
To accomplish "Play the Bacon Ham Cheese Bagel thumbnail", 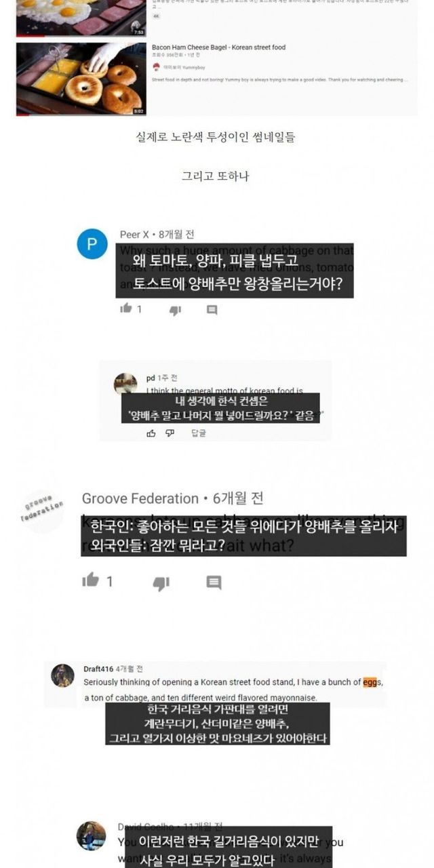I will pos(81,79).
